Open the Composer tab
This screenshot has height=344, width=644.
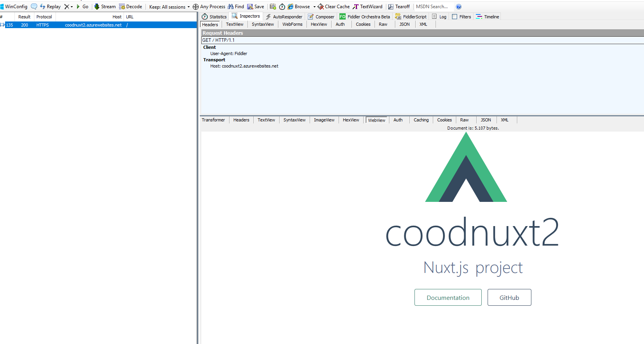tap(321, 17)
